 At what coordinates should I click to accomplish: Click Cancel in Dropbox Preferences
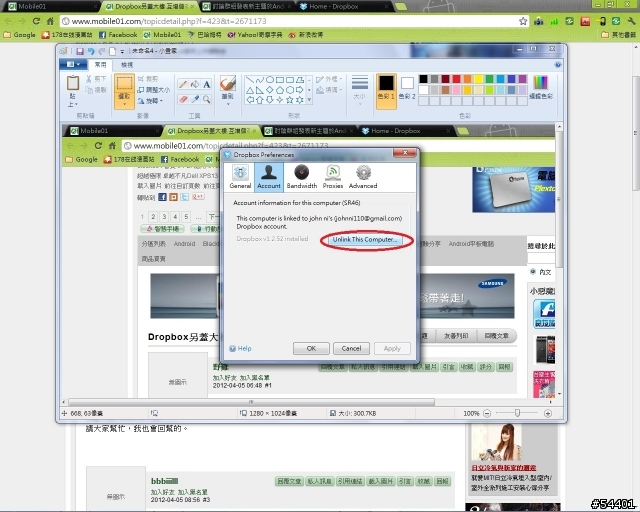tap(351, 348)
